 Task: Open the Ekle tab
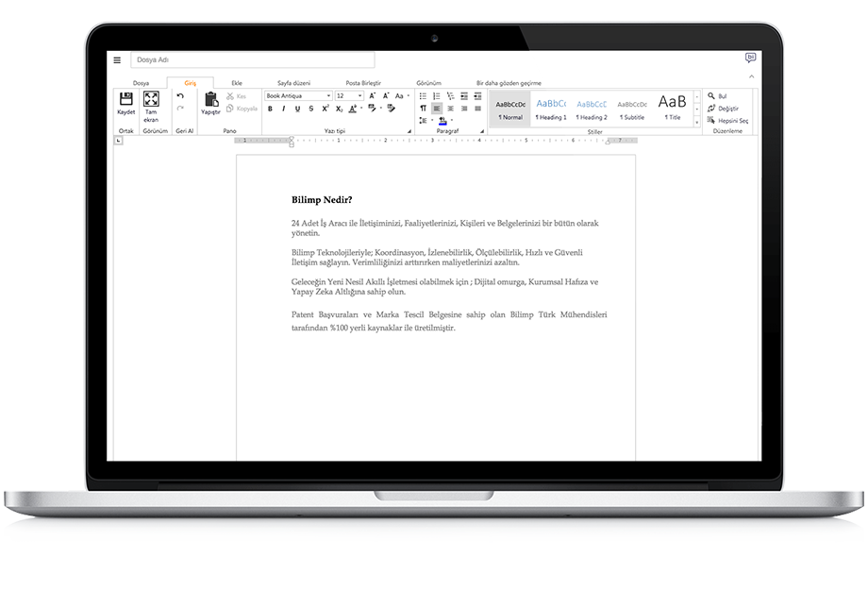[x=237, y=83]
